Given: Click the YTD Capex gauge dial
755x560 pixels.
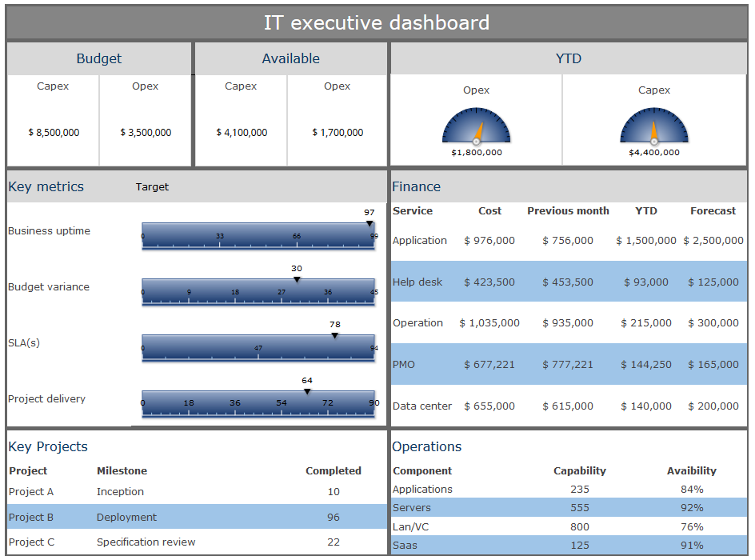Looking at the screenshot, I should click(x=654, y=126).
